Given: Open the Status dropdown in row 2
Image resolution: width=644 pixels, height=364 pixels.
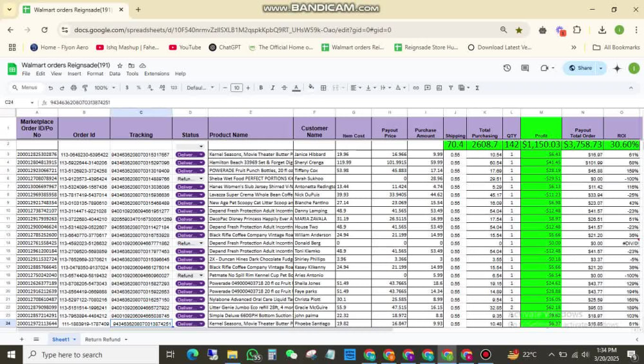Looking at the screenshot, I should [x=201, y=146].
